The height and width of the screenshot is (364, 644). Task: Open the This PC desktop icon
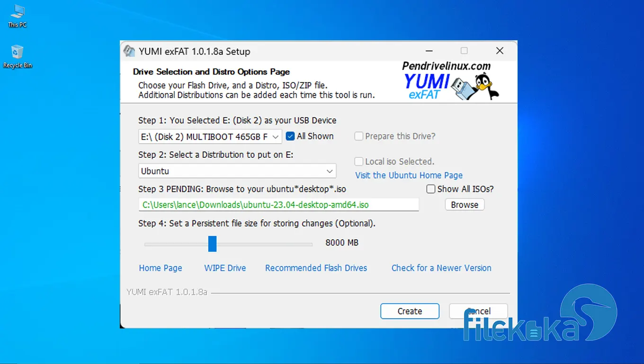click(x=18, y=16)
